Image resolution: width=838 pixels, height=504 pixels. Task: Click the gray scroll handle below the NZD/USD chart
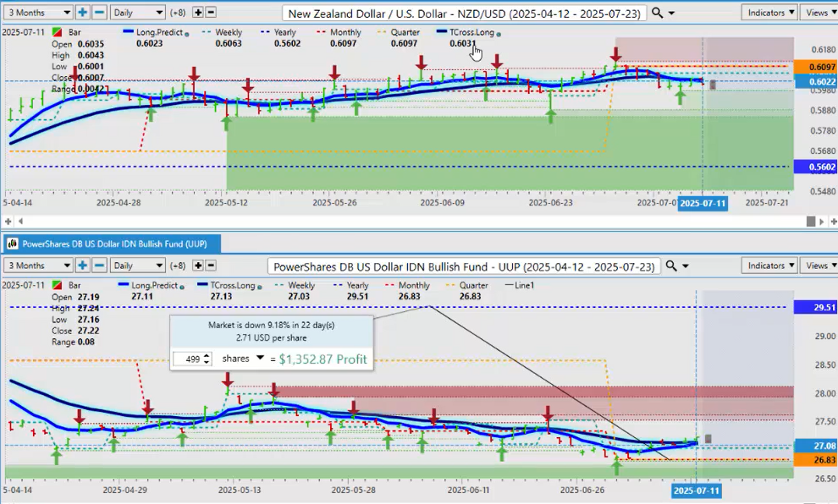811,221
